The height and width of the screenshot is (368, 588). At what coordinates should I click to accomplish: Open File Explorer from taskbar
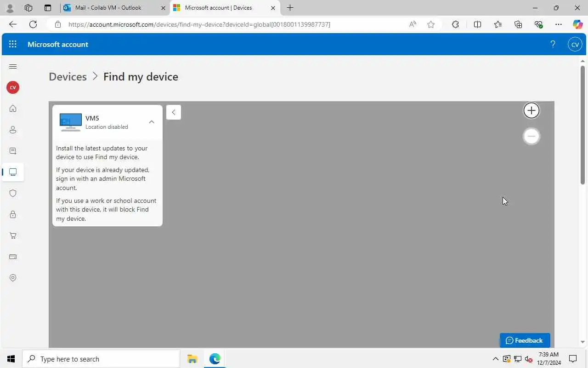point(192,359)
